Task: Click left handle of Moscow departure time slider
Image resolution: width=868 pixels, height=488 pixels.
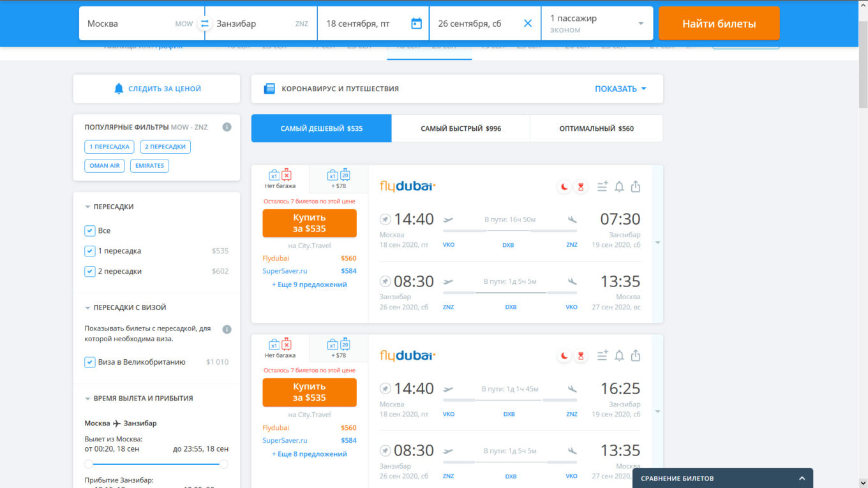Action: point(89,464)
